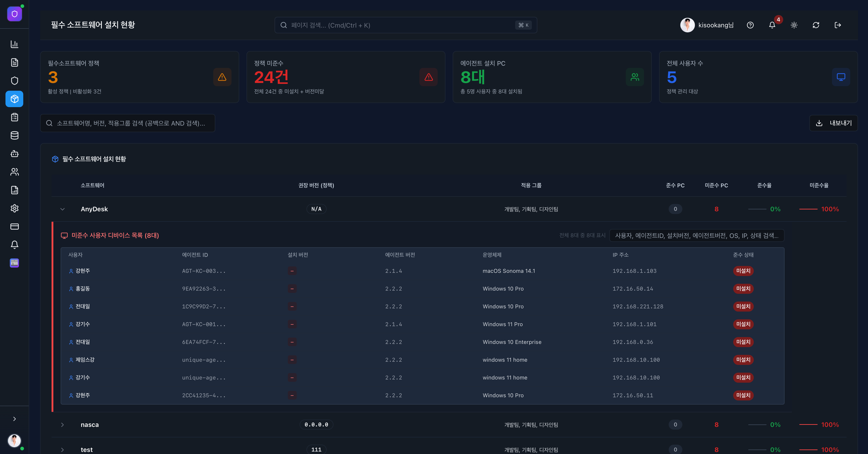Expand the nasca row chevron

click(x=62, y=425)
